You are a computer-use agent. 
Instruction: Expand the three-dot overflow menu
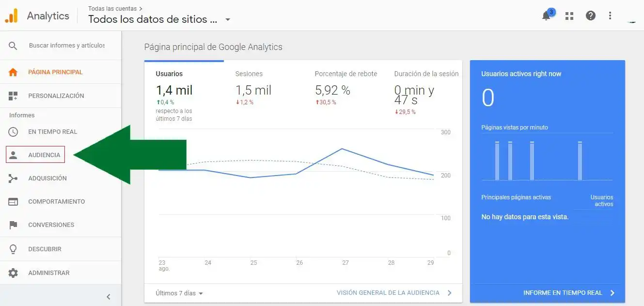coord(610,16)
